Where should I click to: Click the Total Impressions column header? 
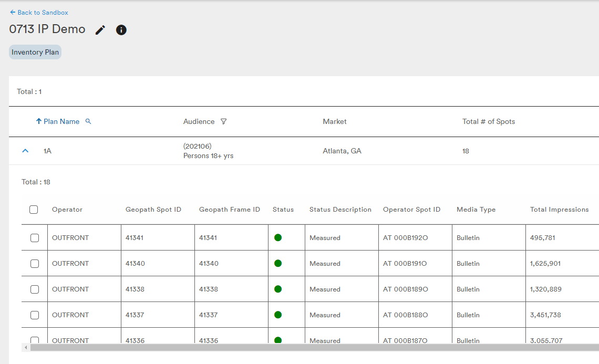pos(559,209)
